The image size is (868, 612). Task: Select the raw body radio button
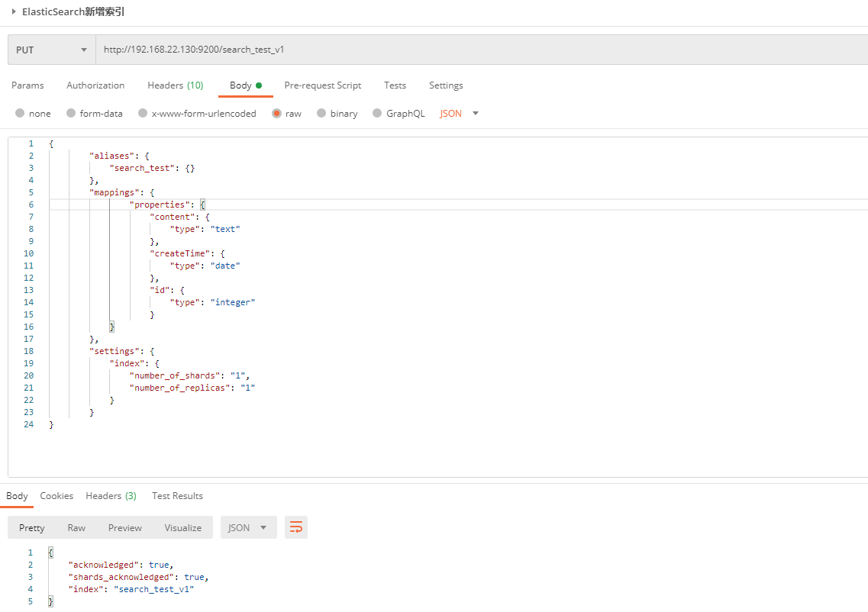tap(277, 113)
